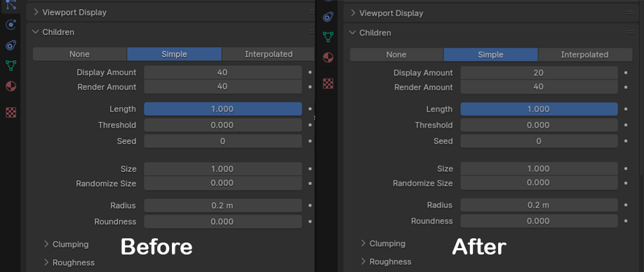Click Threshold field in Before panel
The image size is (644, 272).
tap(222, 125)
